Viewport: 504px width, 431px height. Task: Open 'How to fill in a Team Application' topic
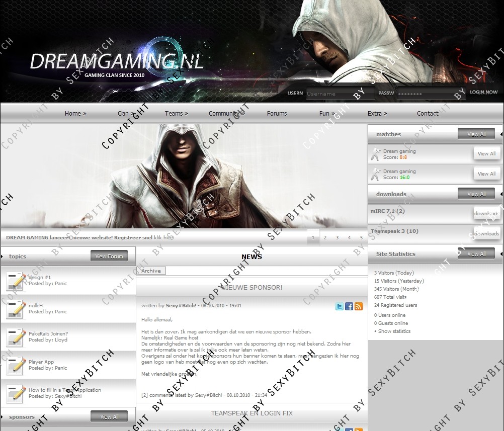[64, 390]
